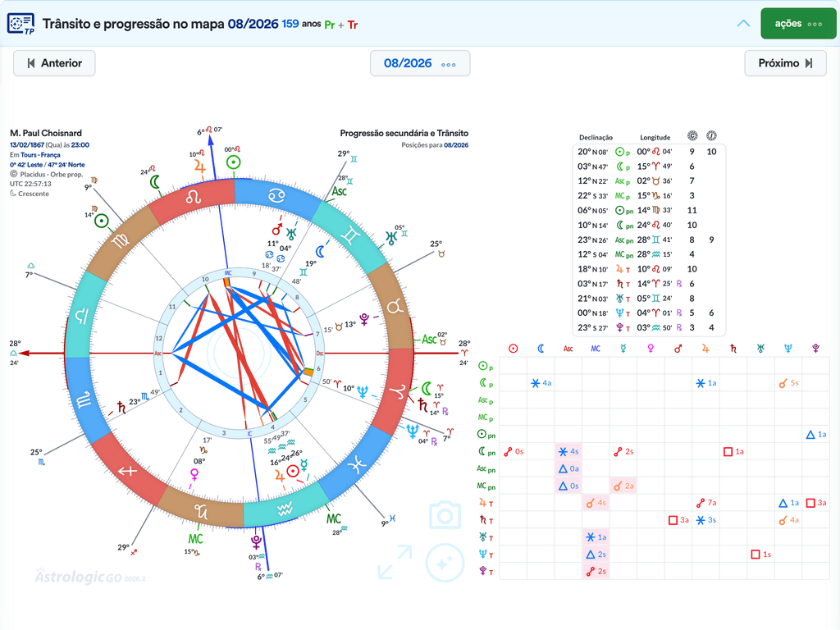Image resolution: width=840 pixels, height=630 pixels.
Task: Click the birth date 13/02/1867
Action: tap(27, 144)
